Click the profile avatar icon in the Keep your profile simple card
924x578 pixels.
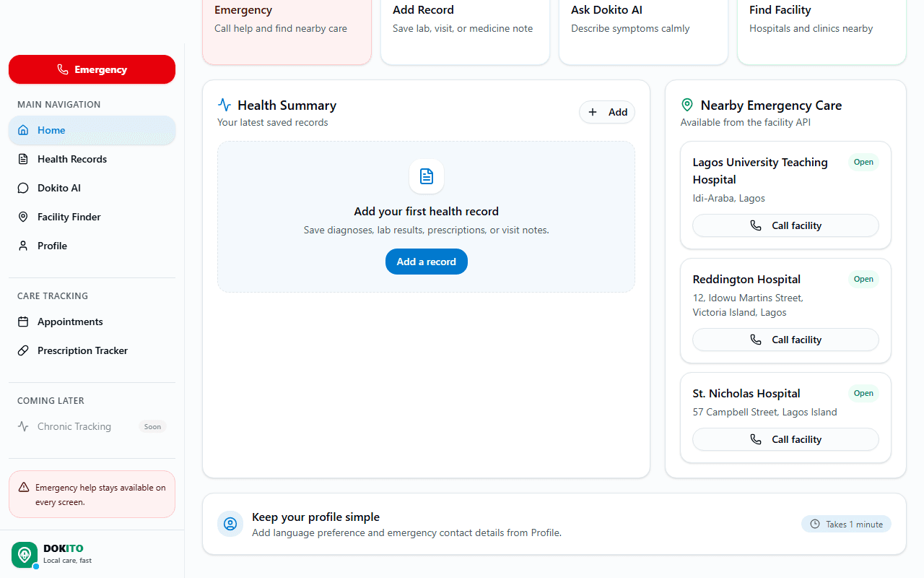[230, 524]
